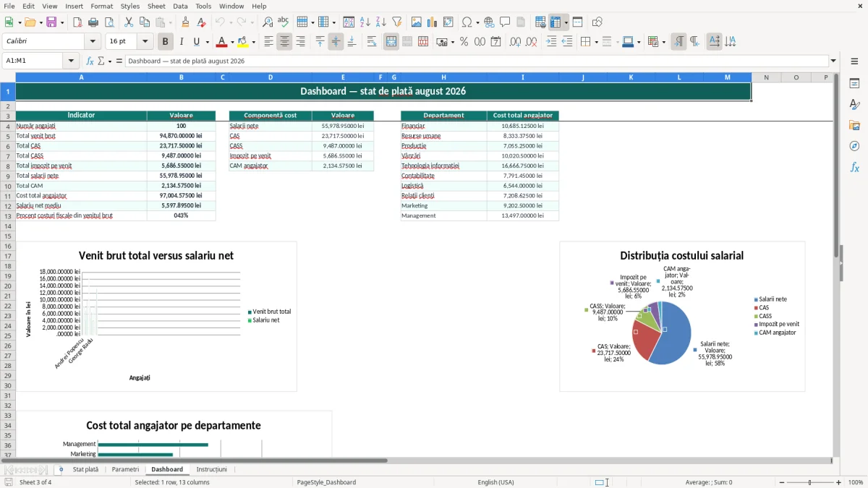Export directly as PDF icon

[77, 22]
